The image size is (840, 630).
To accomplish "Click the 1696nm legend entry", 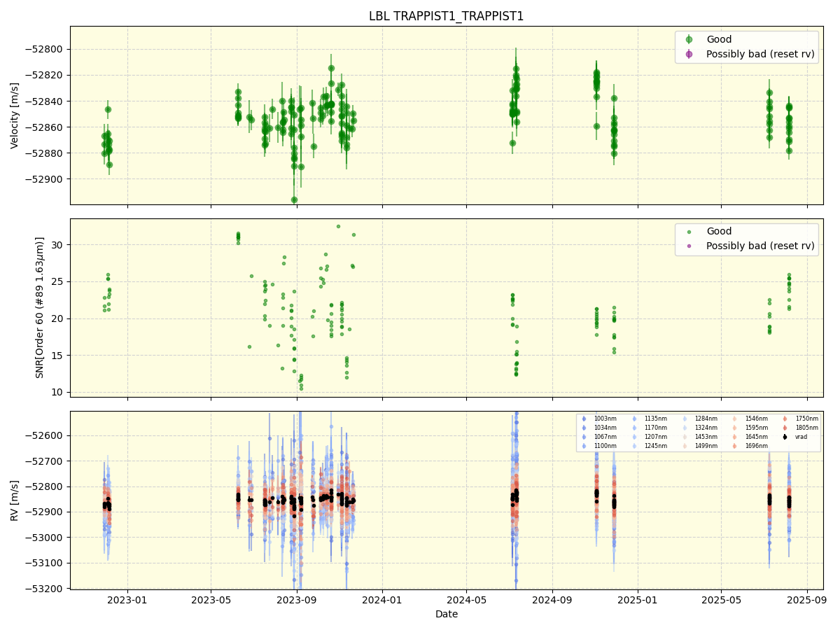I will click(750, 445).
